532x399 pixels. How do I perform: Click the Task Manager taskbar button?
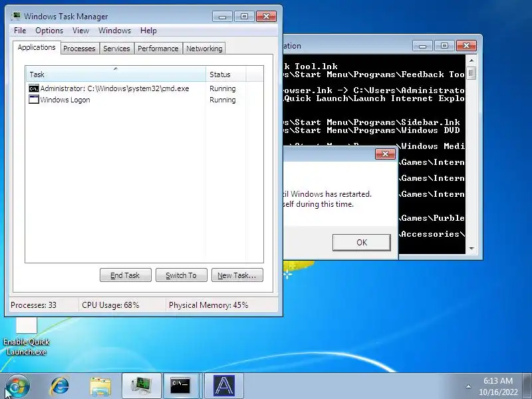pyautogui.click(x=142, y=386)
